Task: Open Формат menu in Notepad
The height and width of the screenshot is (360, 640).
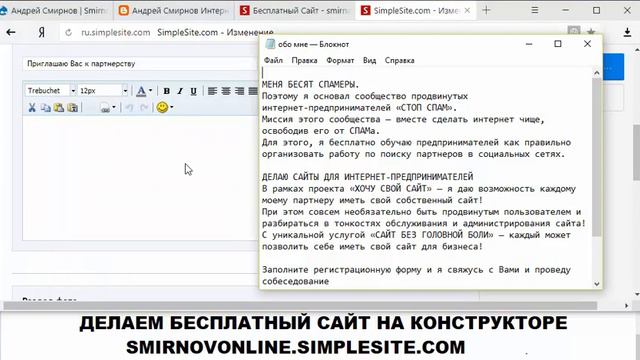Action: [x=340, y=60]
